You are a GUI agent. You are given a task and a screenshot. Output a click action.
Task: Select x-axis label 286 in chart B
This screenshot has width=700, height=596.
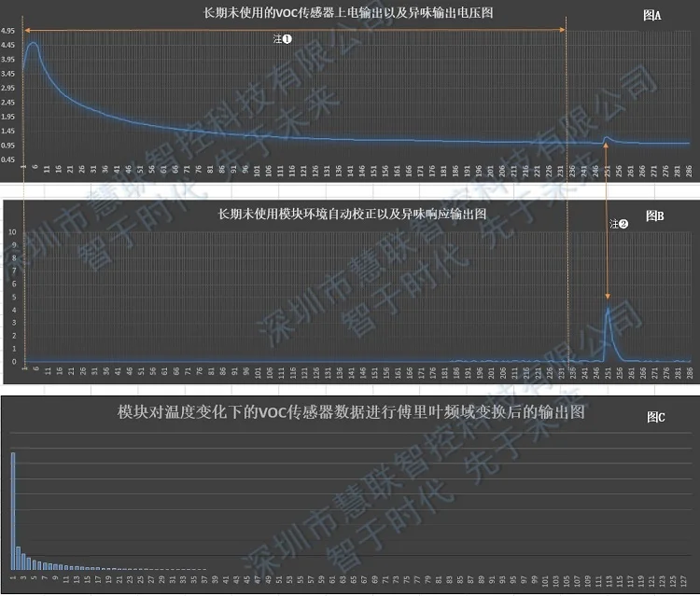(x=690, y=373)
